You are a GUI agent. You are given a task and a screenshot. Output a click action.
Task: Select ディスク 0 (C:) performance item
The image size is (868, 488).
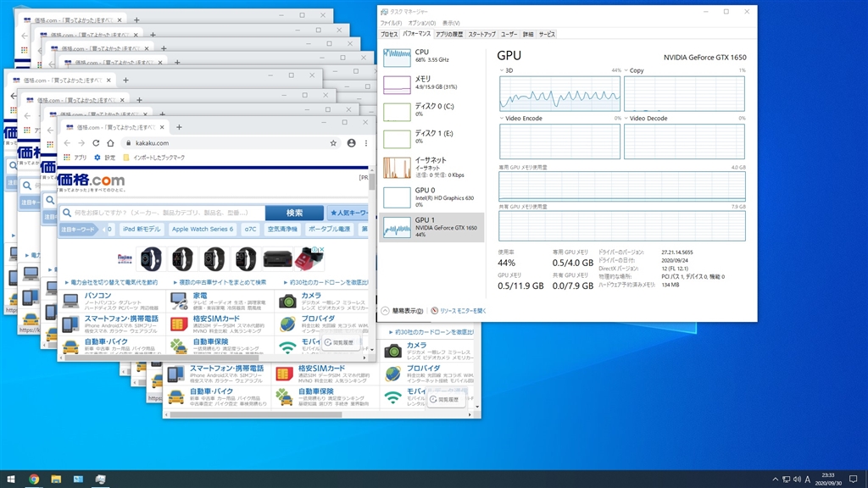pos(431,110)
